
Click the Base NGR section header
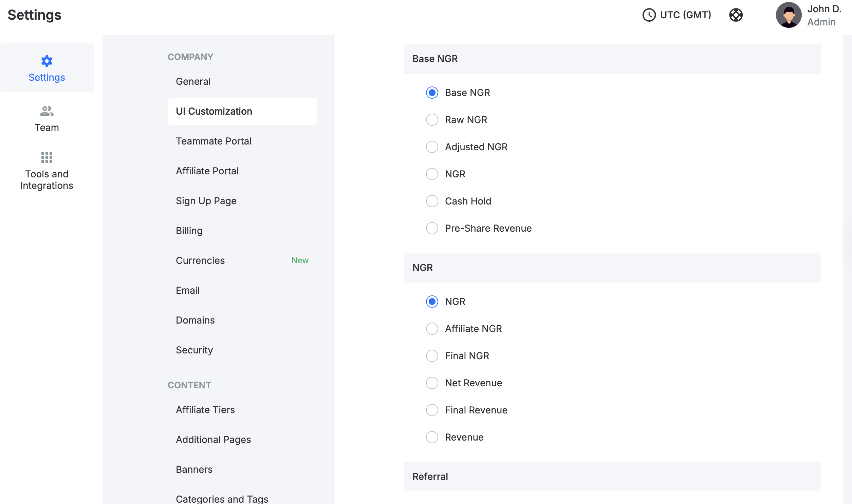click(x=612, y=59)
